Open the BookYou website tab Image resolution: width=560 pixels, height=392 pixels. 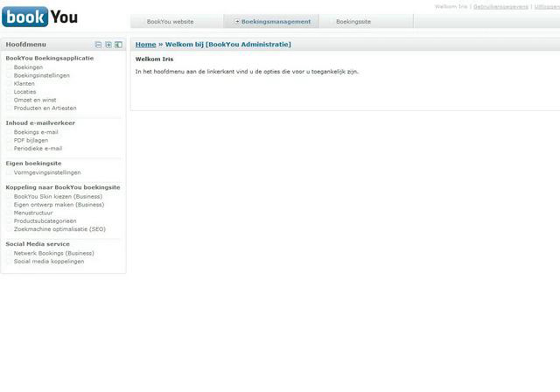point(170,21)
